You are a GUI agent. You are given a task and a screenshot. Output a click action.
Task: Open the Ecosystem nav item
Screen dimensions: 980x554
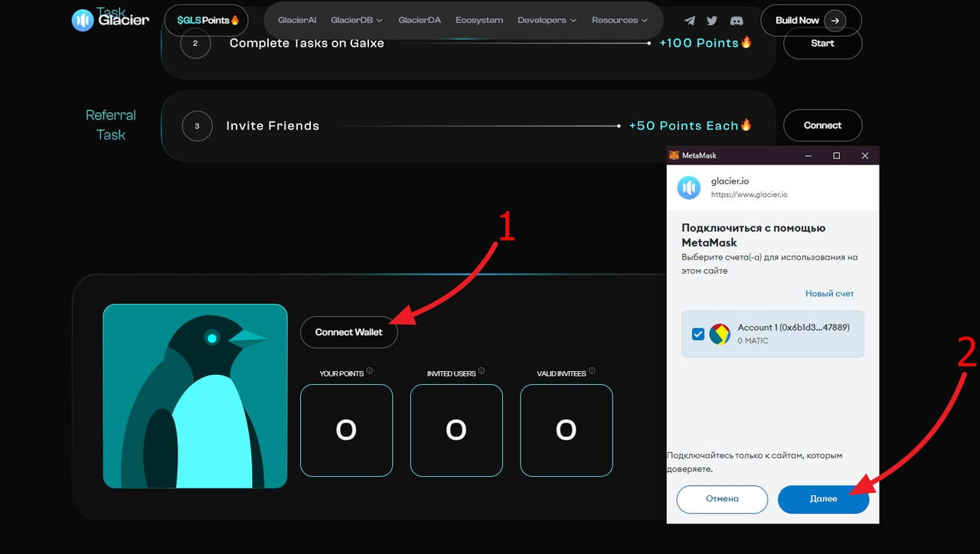[x=479, y=21]
